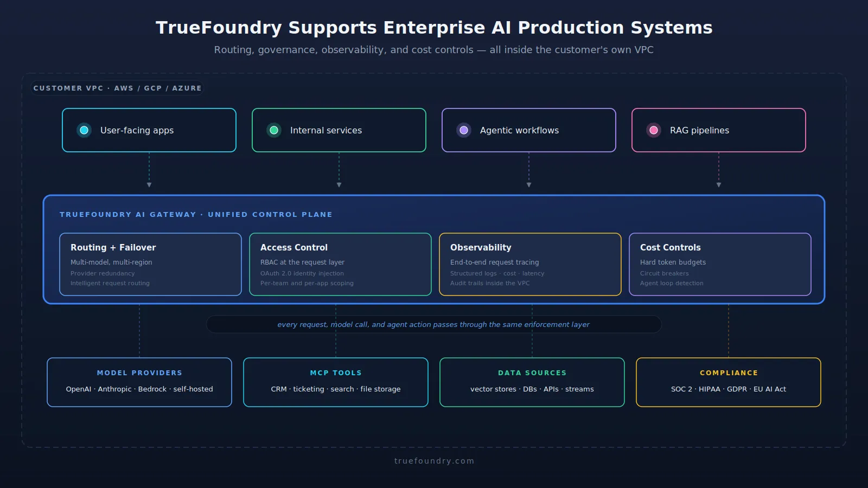Click End-to-end request tracing
The image size is (868, 488).
pyautogui.click(x=495, y=262)
